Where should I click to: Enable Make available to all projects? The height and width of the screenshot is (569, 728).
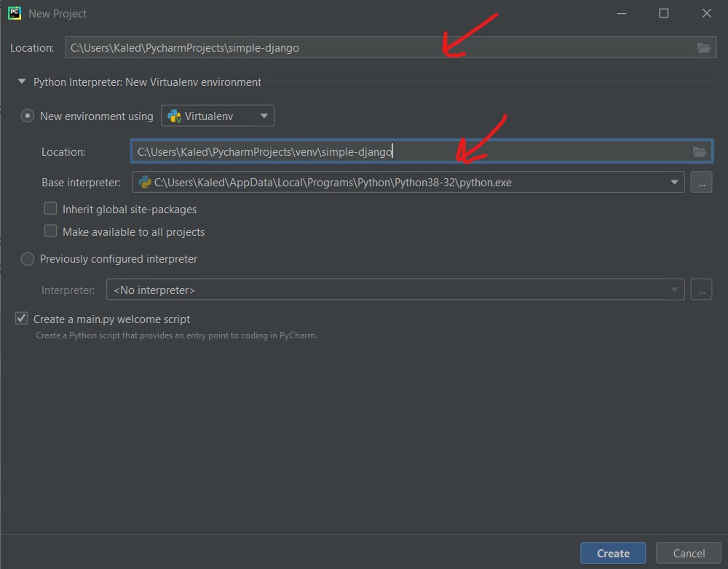click(x=50, y=231)
